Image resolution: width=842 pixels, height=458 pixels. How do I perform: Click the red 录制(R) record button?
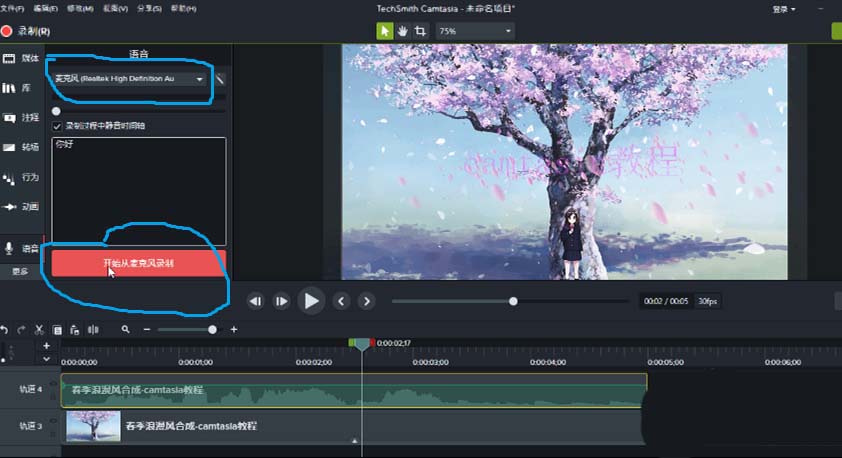(25, 31)
